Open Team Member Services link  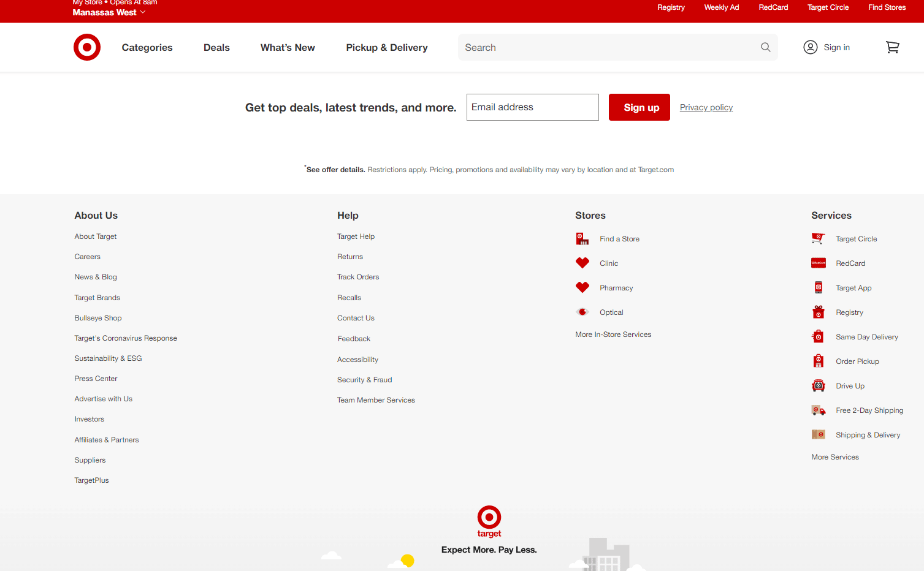point(376,400)
